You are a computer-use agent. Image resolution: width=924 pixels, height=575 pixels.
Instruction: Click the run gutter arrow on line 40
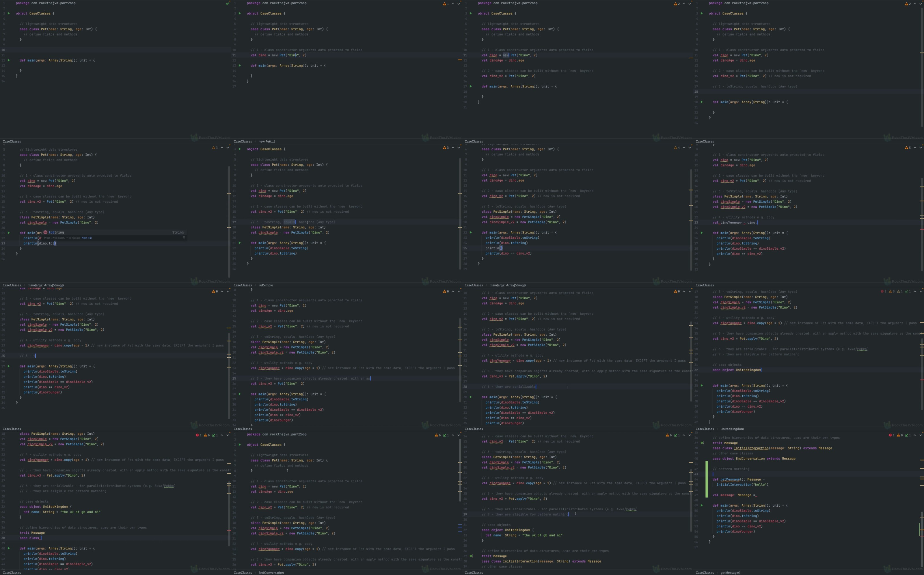pos(9,548)
